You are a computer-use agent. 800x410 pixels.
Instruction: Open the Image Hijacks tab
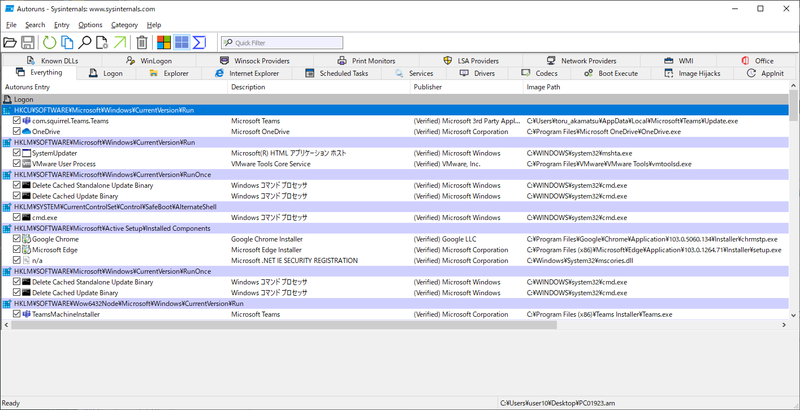[692, 73]
